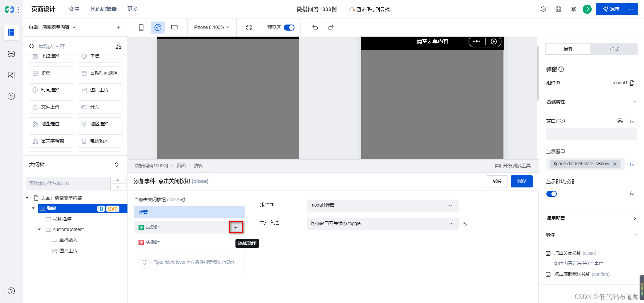644x303 pixels.
Task: Switch to the 属性 tab
Action: 568,49
